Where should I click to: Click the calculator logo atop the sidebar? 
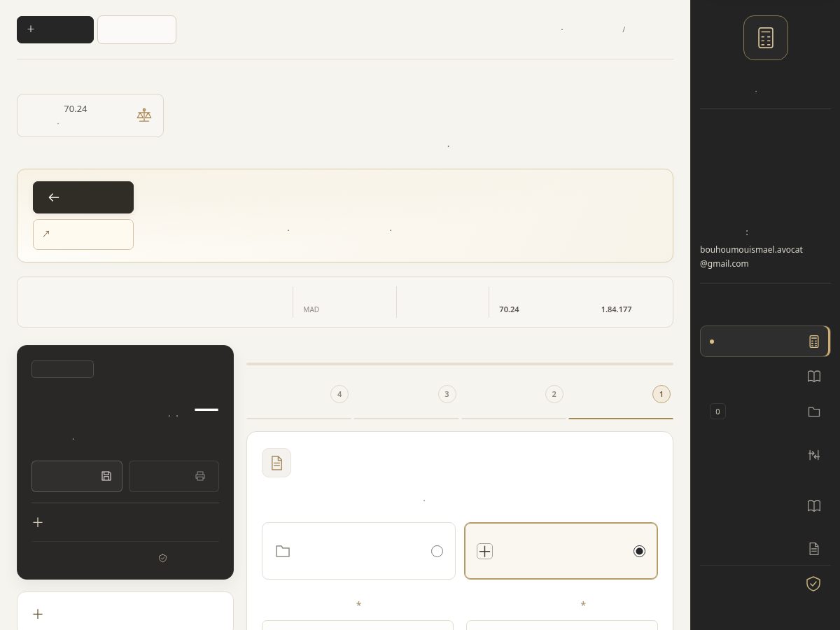click(x=765, y=38)
